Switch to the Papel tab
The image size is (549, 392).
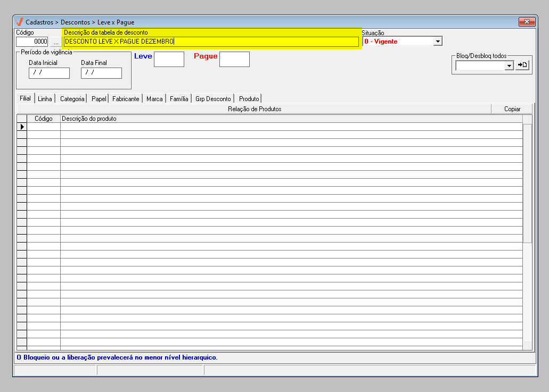[x=99, y=99]
